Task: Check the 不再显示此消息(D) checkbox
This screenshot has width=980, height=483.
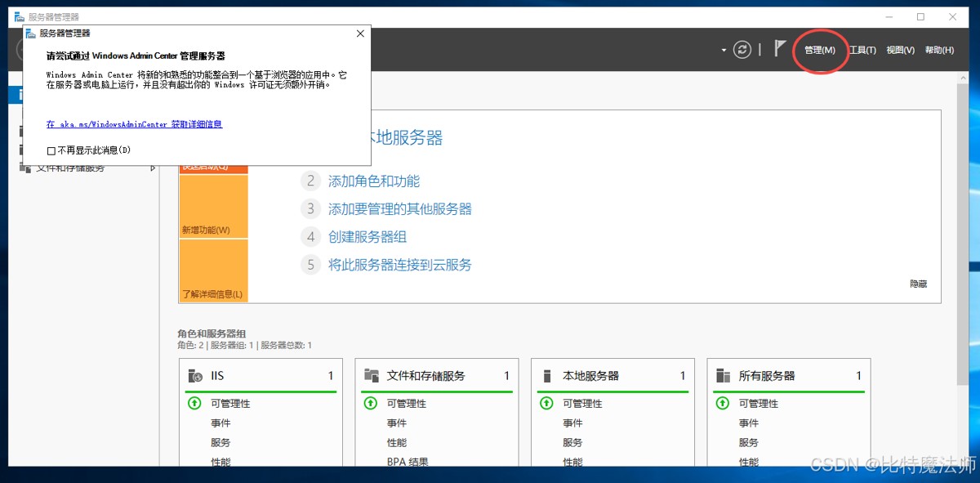Action: pyautogui.click(x=51, y=150)
